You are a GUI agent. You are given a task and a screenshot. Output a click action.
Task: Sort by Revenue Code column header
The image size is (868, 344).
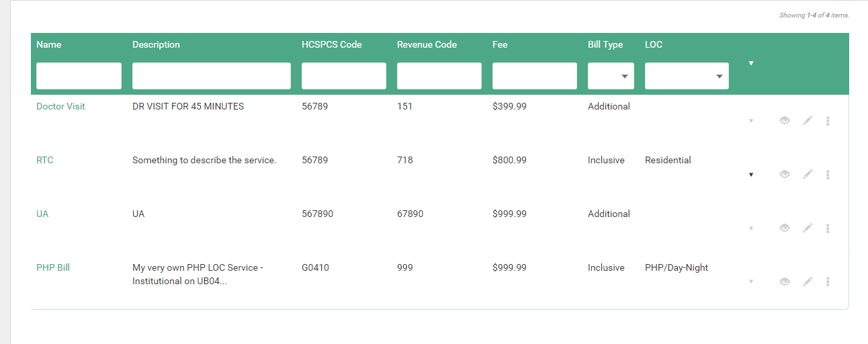tap(427, 44)
